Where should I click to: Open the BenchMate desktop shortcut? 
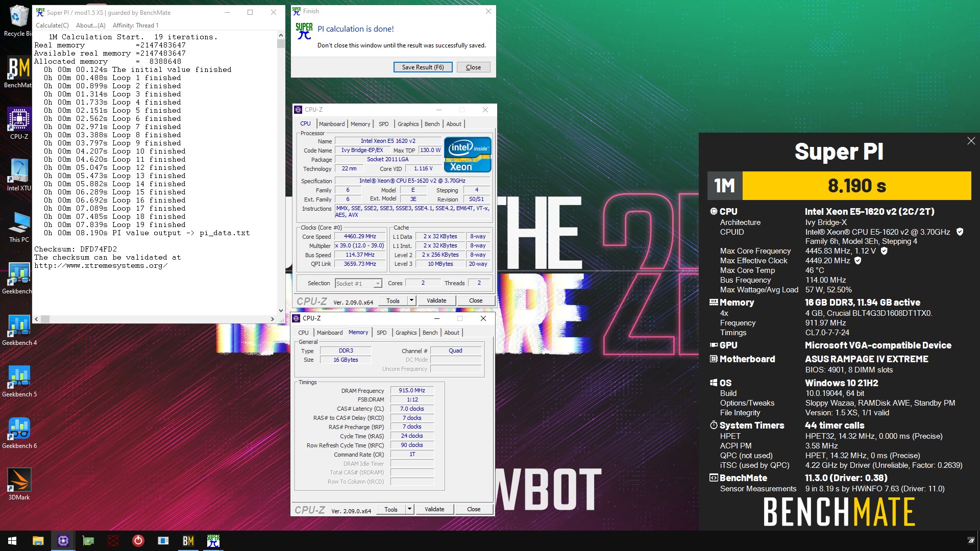point(19,72)
